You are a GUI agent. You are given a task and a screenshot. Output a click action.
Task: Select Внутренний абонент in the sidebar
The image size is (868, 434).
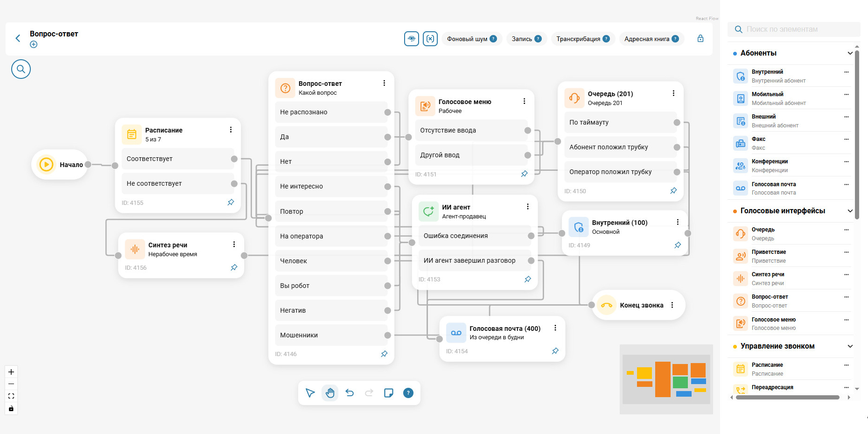pyautogui.click(x=791, y=76)
